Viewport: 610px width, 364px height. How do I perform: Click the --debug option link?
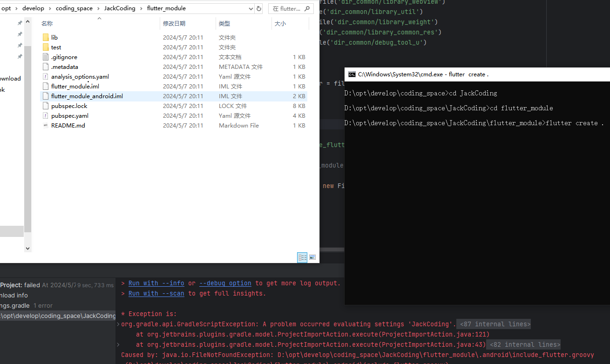225,283
